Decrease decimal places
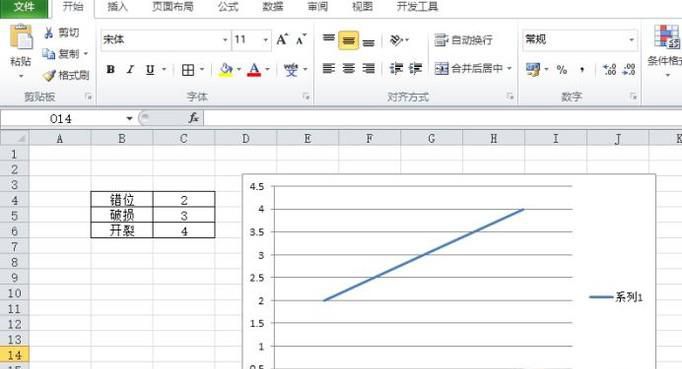Image resolution: width=682 pixels, height=369 pixels. pyautogui.click(x=629, y=69)
